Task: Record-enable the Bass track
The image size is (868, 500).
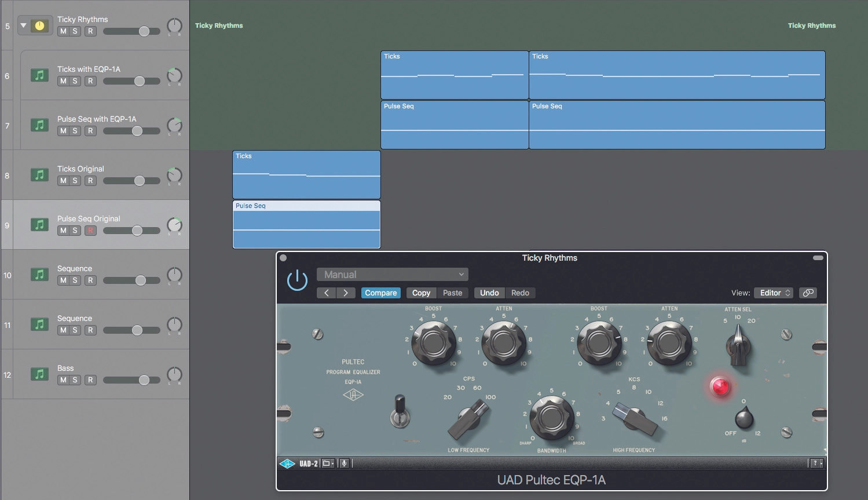Action: [x=90, y=380]
